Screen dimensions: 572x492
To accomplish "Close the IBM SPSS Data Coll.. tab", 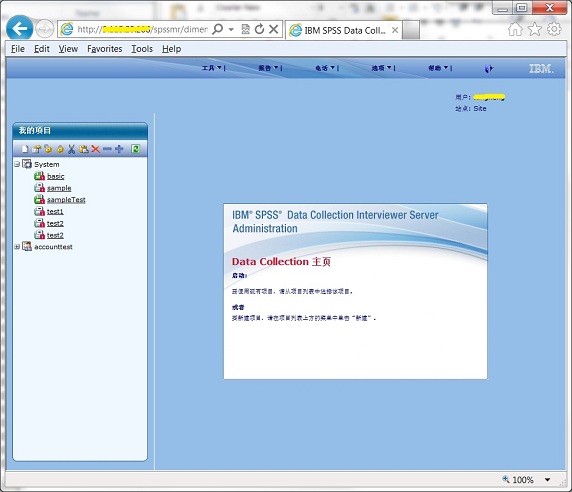I will (x=395, y=30).
